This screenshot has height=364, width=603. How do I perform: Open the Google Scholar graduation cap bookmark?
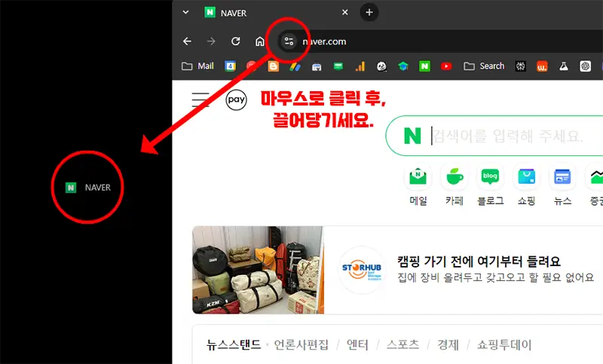click(x=403, y=66)
